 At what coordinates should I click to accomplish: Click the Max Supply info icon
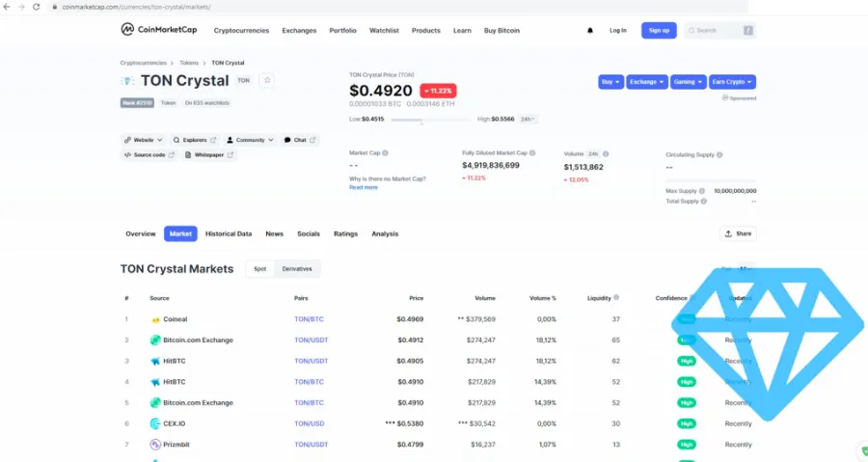tap(702, 191)
